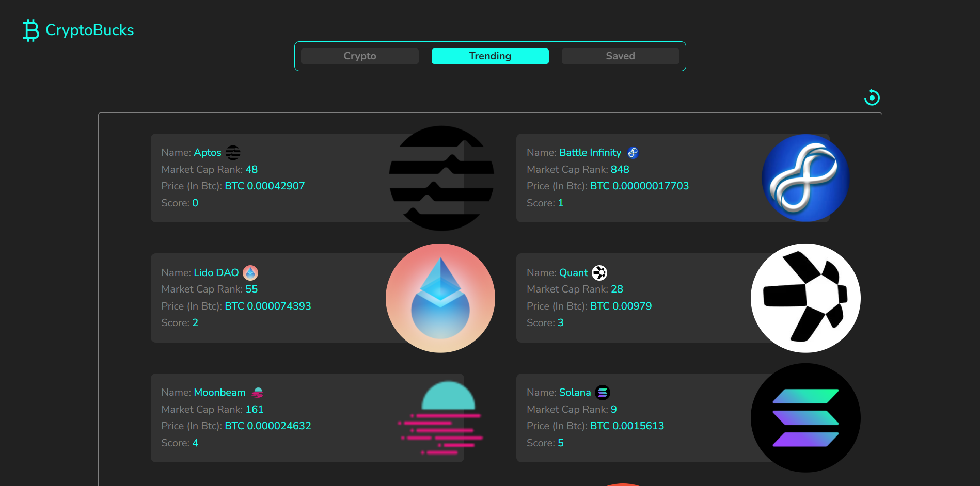This screenshot has width=980, height=486.
Task: Select the Trending tab
Action: click(490, 56)
